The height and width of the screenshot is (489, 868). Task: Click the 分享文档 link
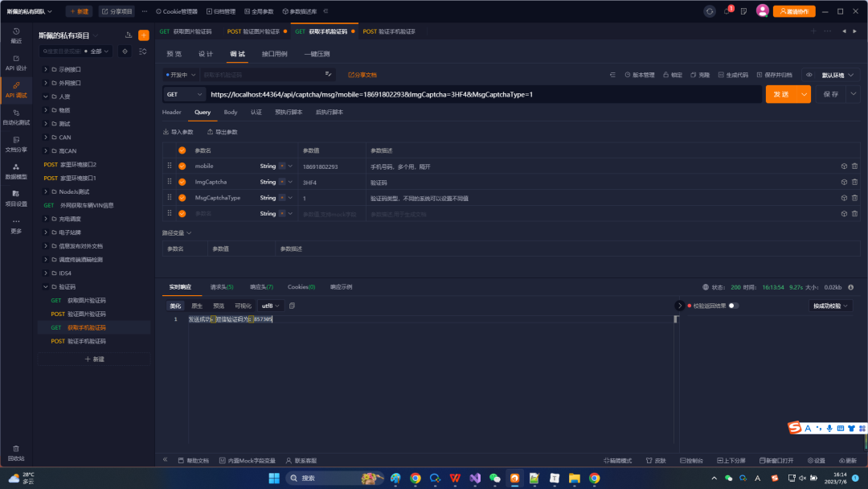362,75
